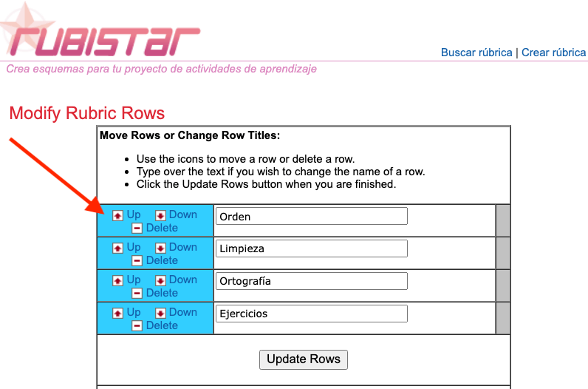Move the Limpieza row down using its icon
The width and height of the screenshot is (588, 389).
point(160,248)
